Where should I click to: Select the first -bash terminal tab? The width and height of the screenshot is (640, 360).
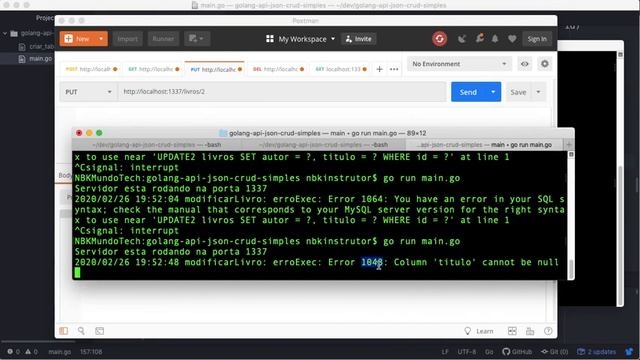tap(157, 145)
